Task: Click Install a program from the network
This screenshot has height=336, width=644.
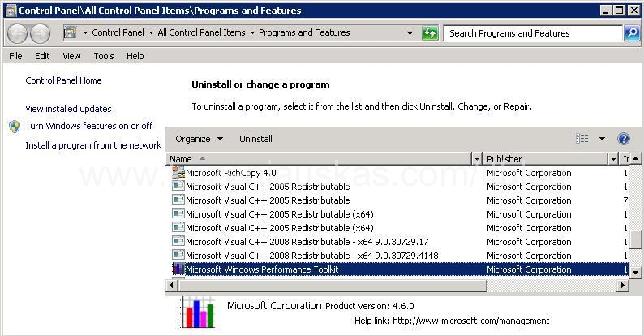Action: click(93, 145)
